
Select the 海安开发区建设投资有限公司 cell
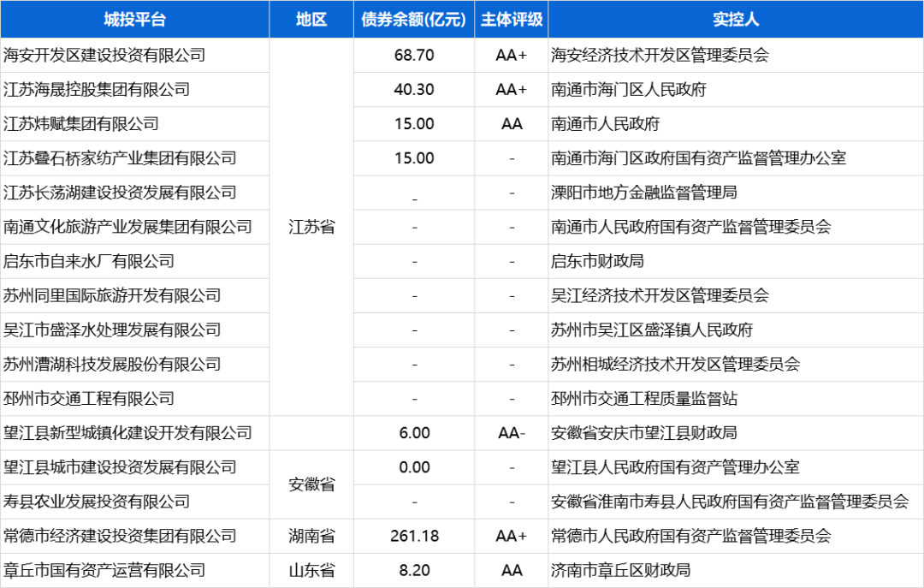[104, 55]
